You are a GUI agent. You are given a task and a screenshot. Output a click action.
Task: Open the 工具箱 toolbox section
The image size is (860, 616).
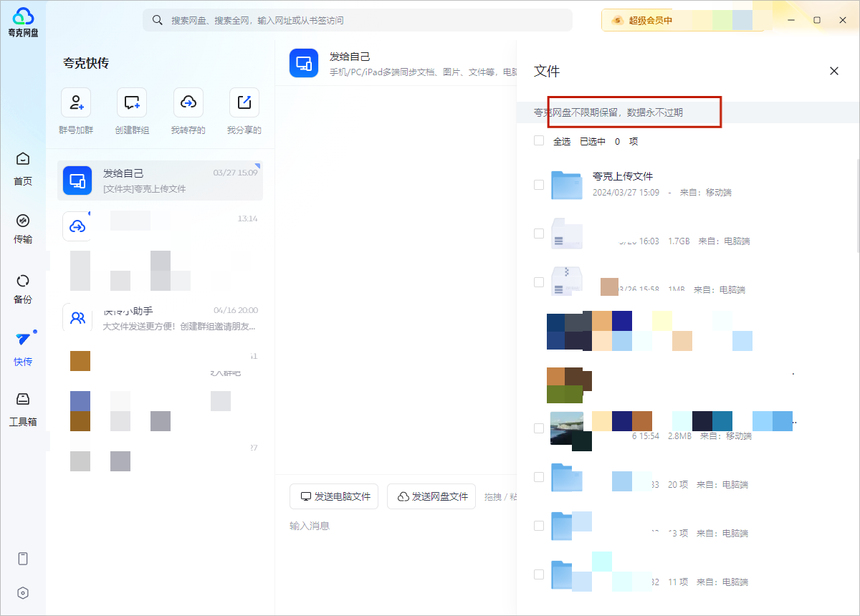(23, 410)
